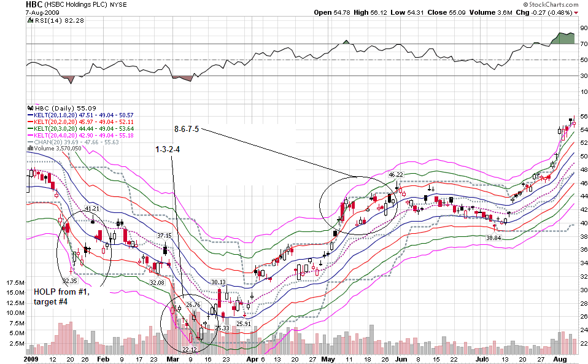This screenshot has height=364, width=588.
Task: Select the magenta KELT(20,4.0,20) legend swatch
Action: [x=30, y=136]
